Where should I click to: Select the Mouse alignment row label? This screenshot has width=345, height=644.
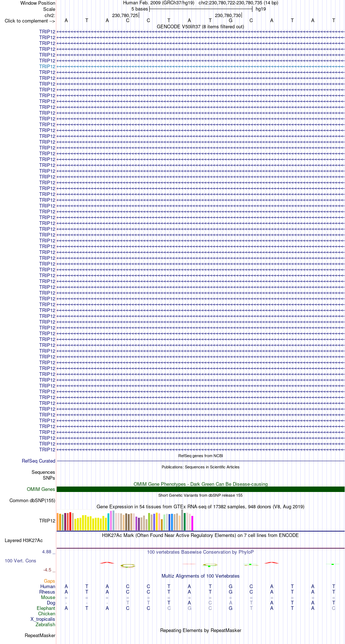click(48, 597)
